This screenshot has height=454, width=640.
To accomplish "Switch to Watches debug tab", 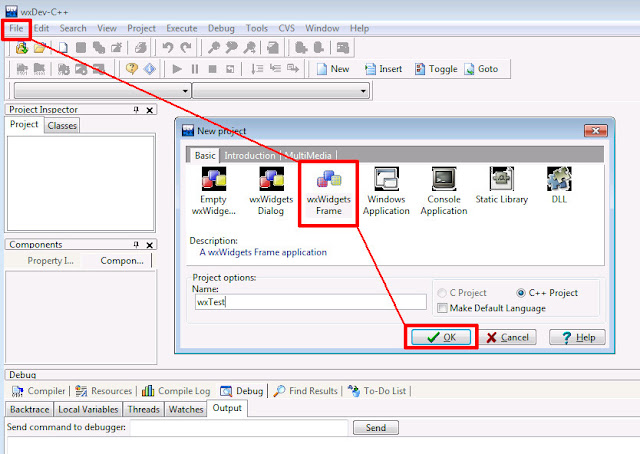I will [x=186, y=409].
